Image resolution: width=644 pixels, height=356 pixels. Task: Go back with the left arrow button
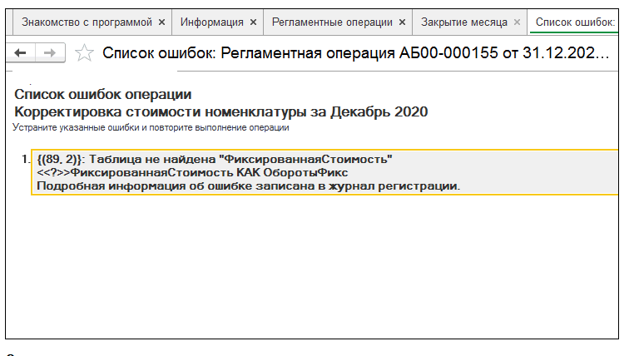(x=20, y=53)
